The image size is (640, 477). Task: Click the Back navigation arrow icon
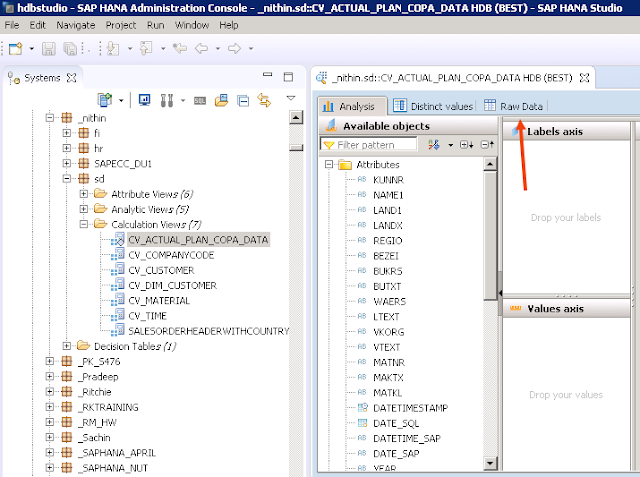click(202, 49)
